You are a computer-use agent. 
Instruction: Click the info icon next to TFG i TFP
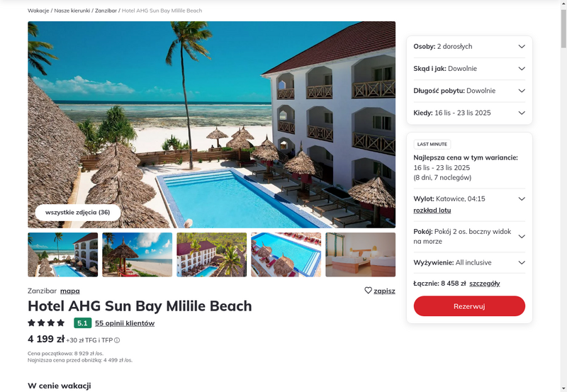117,340
